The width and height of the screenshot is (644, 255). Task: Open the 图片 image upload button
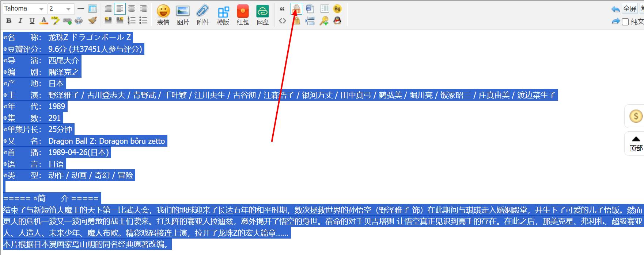(183, 15)
